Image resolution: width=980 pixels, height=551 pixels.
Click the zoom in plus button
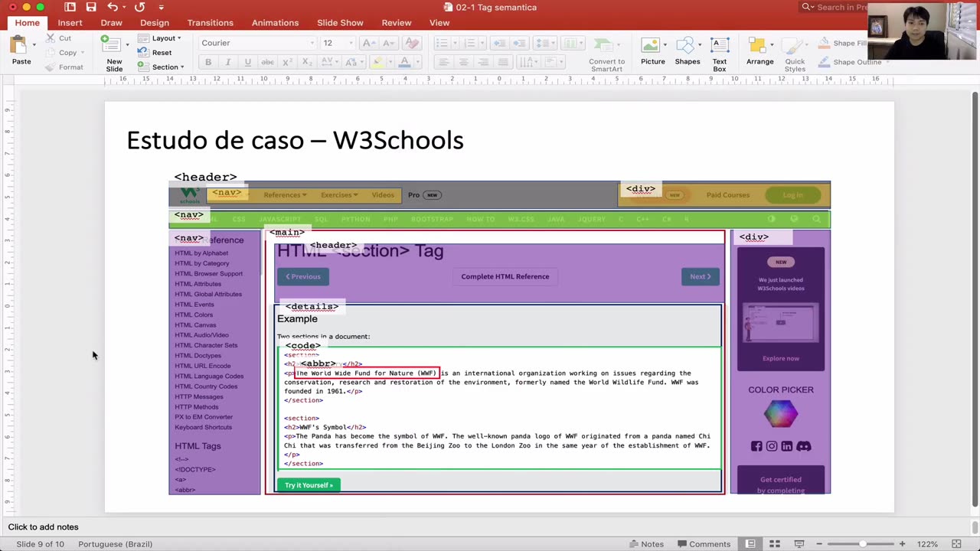point(903,544)
